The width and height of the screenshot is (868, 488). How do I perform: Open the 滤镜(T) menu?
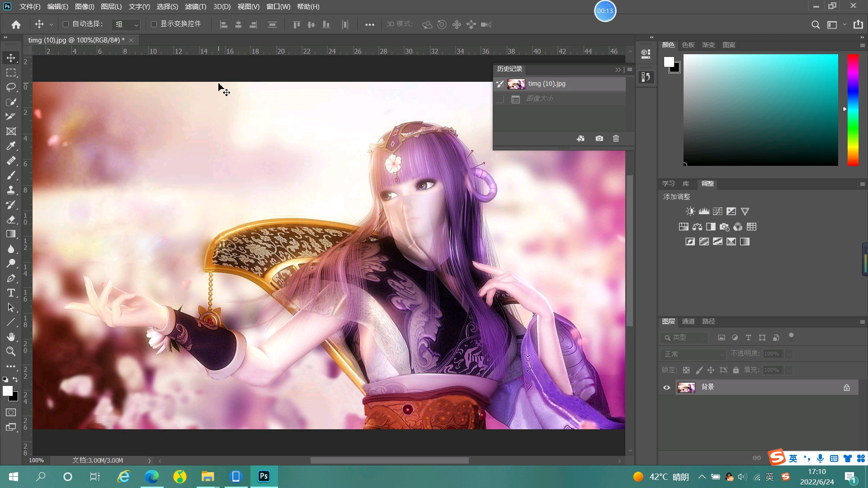[195, 6]
